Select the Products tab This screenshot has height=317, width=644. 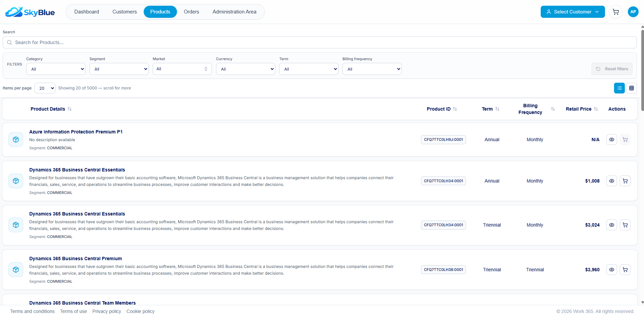(160, 12)
